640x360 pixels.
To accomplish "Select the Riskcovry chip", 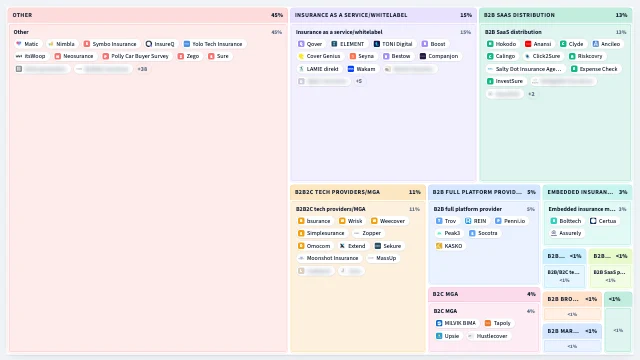I will 586,56.
